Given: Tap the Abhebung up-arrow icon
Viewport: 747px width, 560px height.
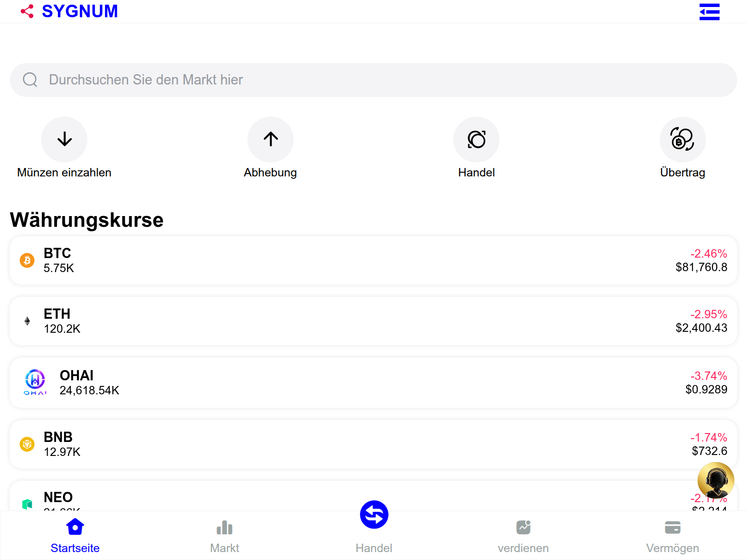Looking at the screenshot, I should tap(270, 139).
